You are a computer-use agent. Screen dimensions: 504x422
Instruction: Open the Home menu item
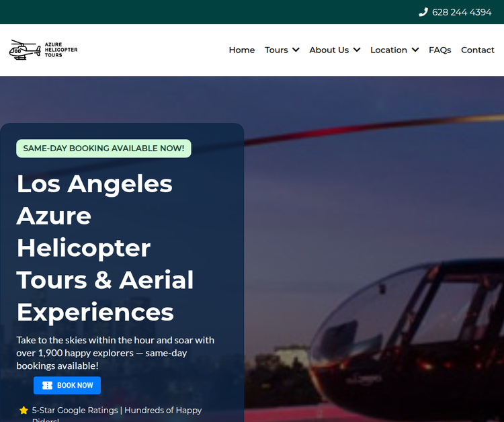[x=242, y=50]
